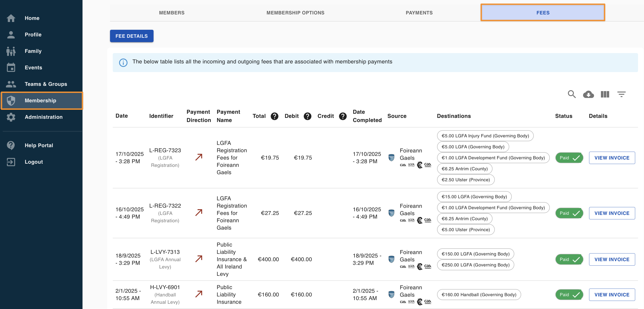Open Home in the sidebar menu

point(41,18)
